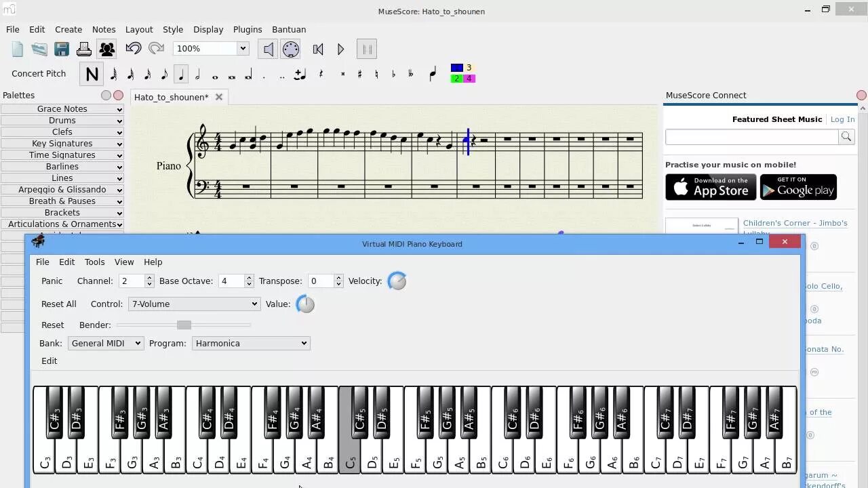Apply the double sharp accidental
This screenshot has width=868, height=488.
tap(343, 75)
